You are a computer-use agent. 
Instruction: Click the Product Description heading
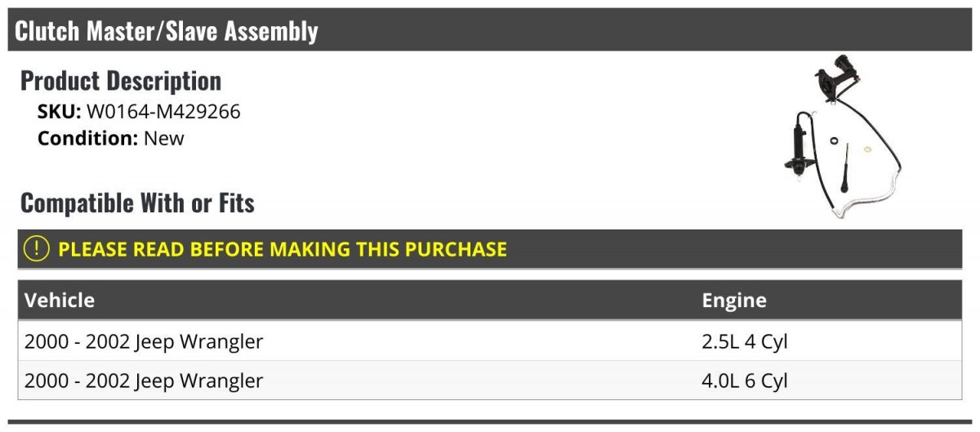pos(121,81)
